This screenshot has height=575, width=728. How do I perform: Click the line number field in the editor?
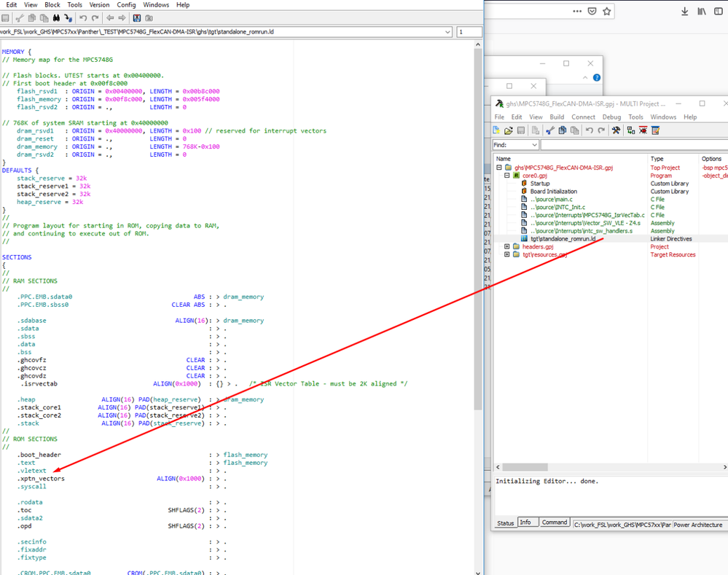(x=469, y=32)
